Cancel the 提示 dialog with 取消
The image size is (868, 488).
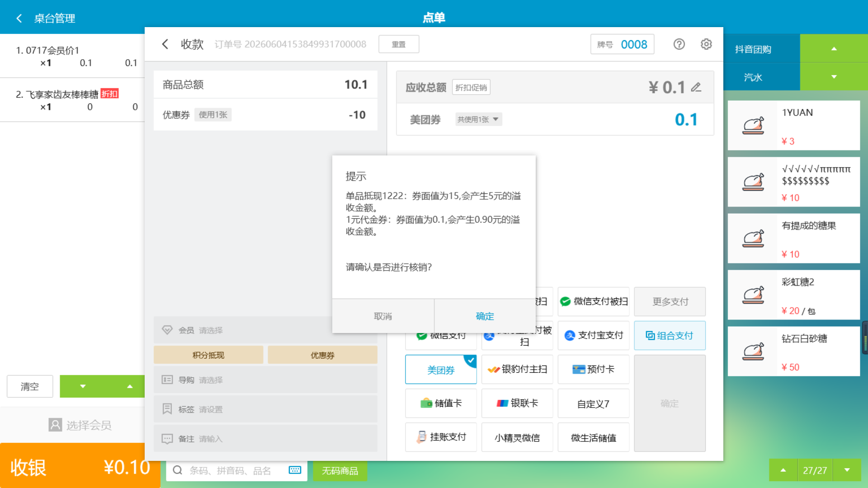tap(383, 316)
